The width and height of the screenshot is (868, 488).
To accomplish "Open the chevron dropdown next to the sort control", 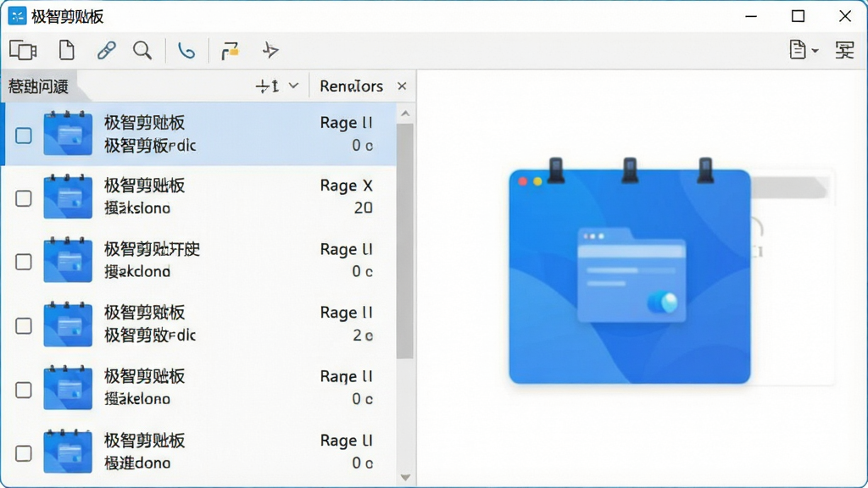I will (x=293, y=86).
